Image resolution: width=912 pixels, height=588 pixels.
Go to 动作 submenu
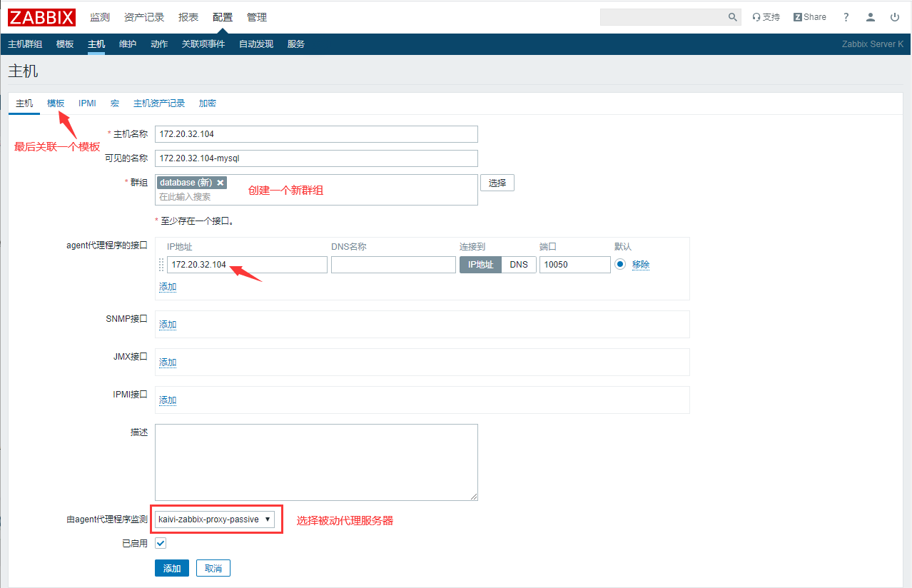click(159, 44)
